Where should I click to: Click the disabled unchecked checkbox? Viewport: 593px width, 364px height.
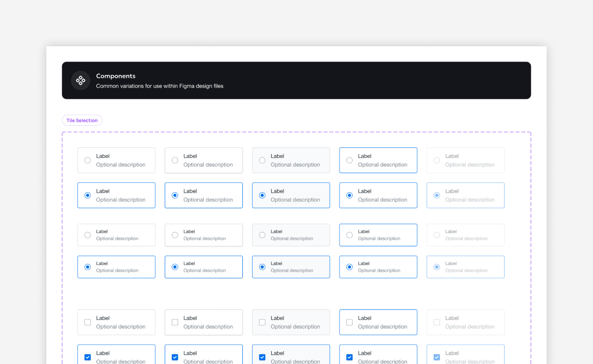pos(436,322)
